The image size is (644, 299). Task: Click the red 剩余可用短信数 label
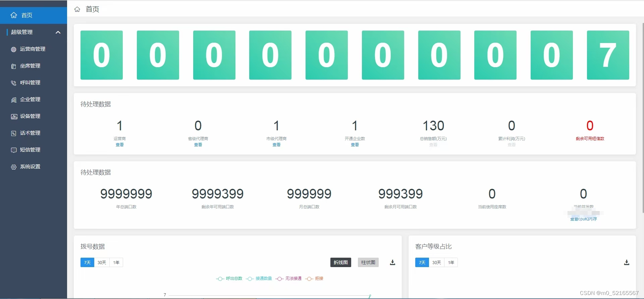pyautogui.click(x=590, y=139)
